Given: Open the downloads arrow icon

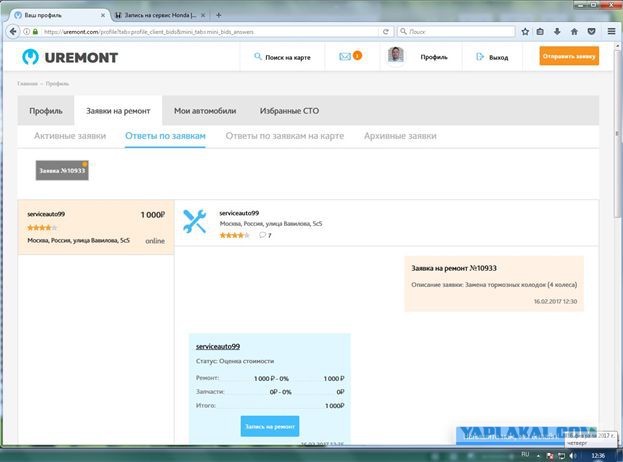Looking at the screenshot, I should tap(557, 31).
